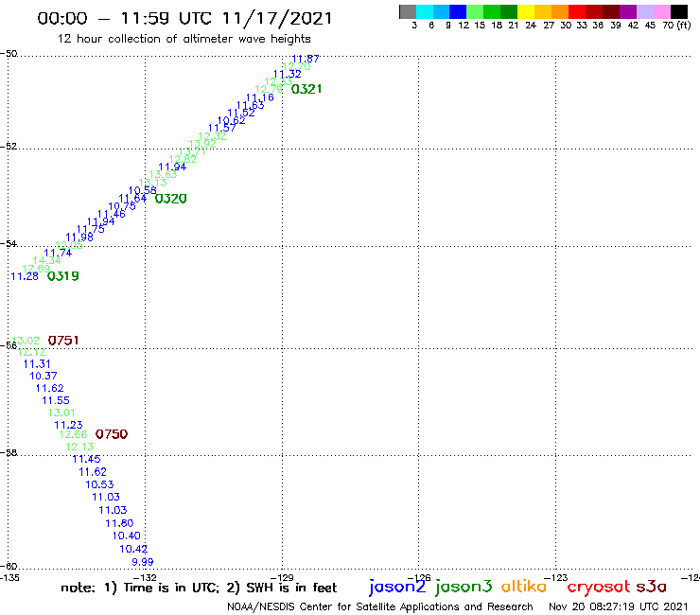This screenshot has width=700, height=615.
Task: Click the -129 longitude axis label
Action: pos(282,578)
